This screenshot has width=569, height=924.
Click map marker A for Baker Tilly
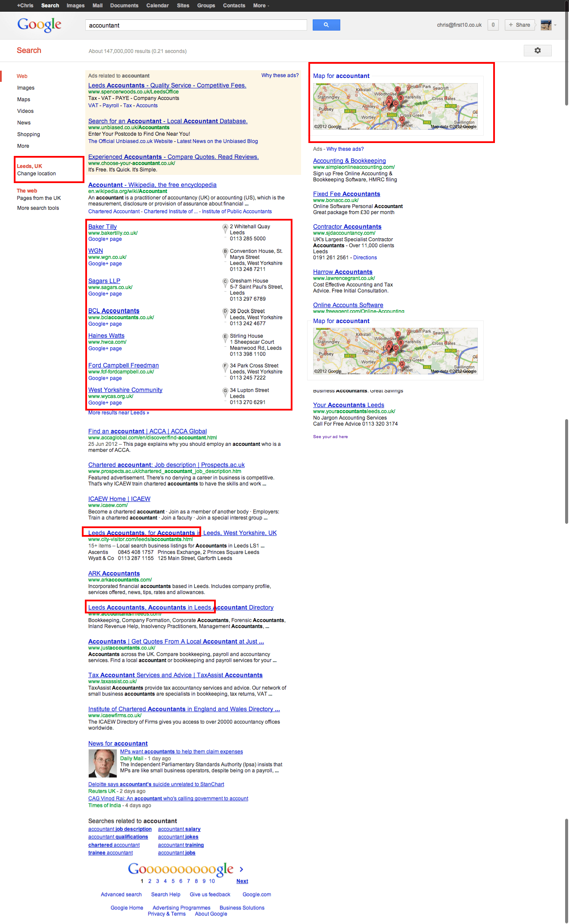pos(225,227)
